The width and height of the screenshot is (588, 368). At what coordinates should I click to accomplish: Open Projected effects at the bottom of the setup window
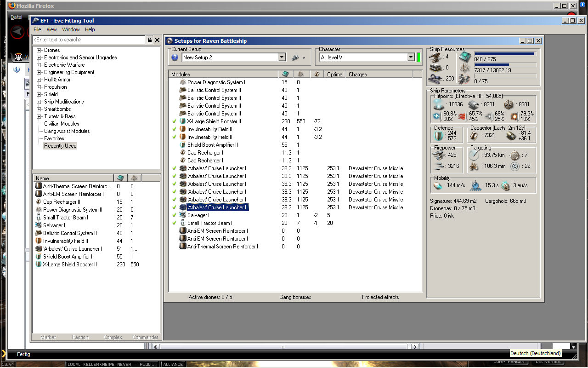click(380, 297)
